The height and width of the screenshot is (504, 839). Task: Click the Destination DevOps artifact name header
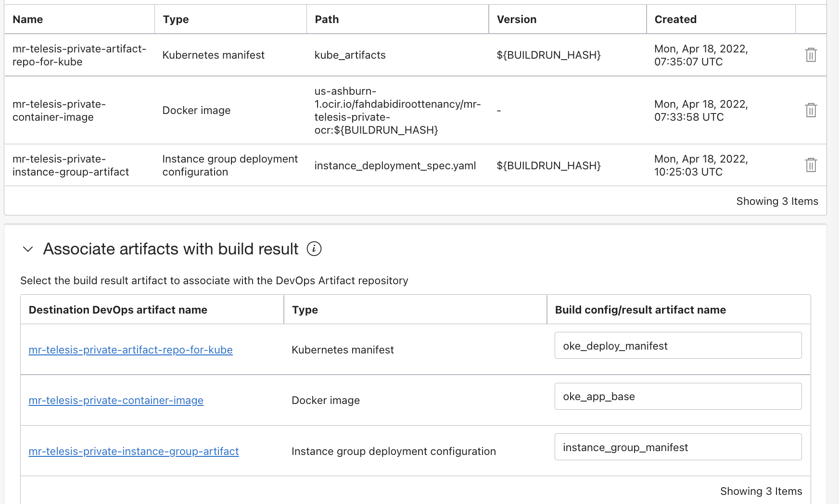118,310
